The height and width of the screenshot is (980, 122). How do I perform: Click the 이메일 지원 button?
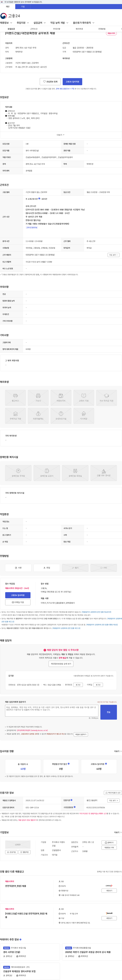[18, 602]
